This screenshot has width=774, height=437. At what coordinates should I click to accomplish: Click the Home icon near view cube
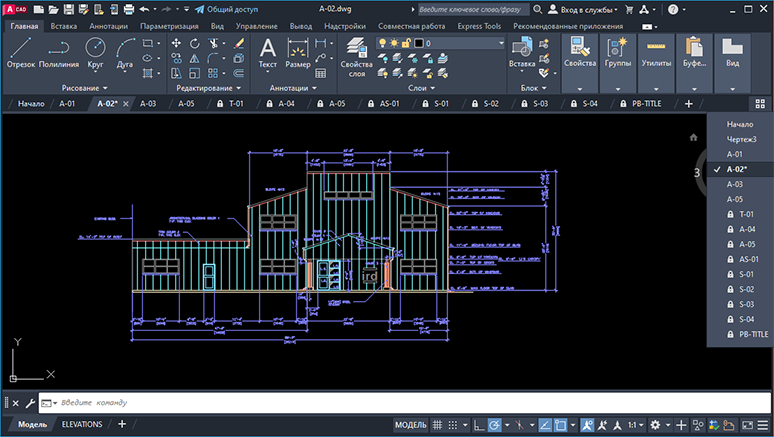click(x=694, y=137)
